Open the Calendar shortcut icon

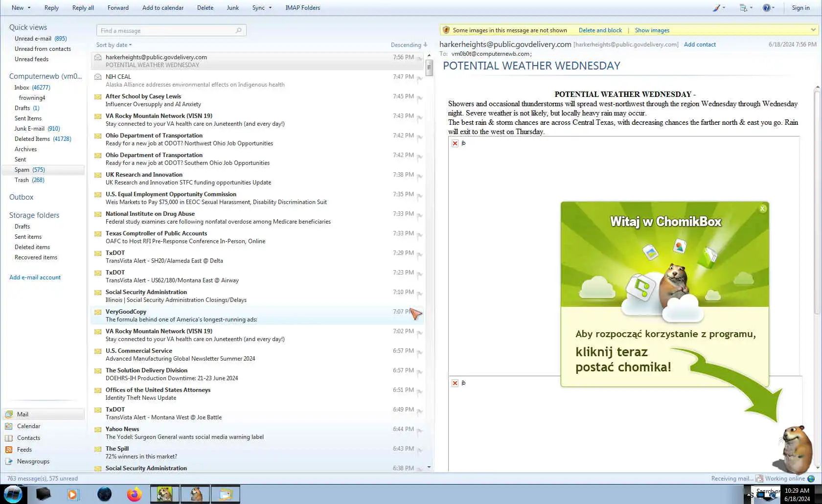point(9,426)
